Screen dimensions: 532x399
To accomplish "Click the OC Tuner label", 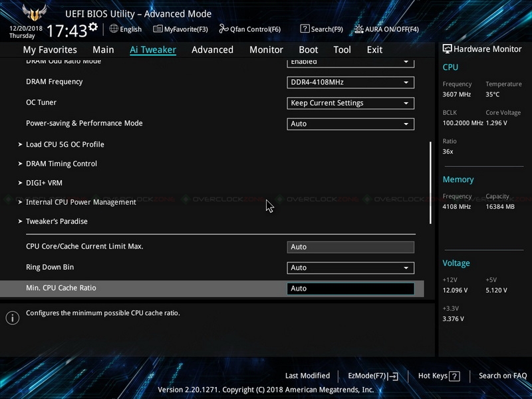I will pyautogui.click(x=41, y=102).
